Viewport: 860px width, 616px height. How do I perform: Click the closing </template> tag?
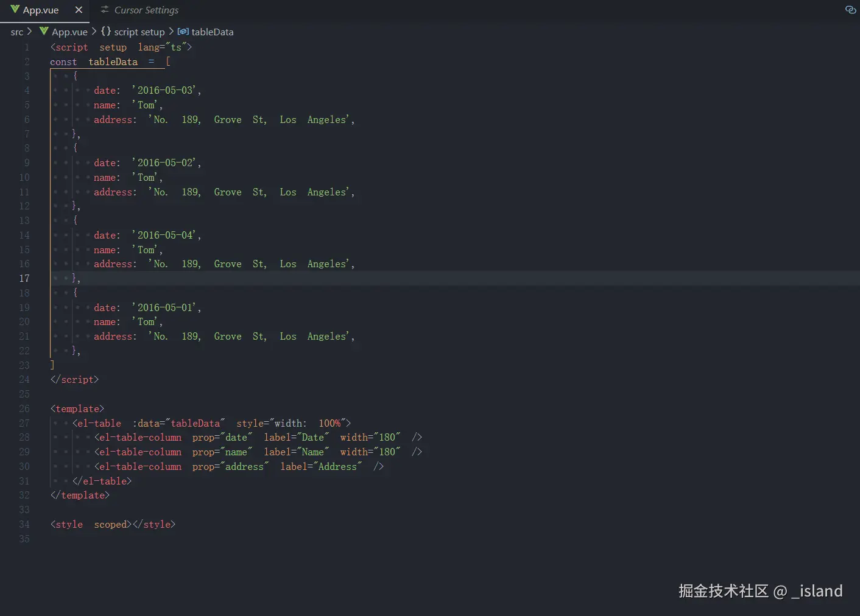pos(80,495)
